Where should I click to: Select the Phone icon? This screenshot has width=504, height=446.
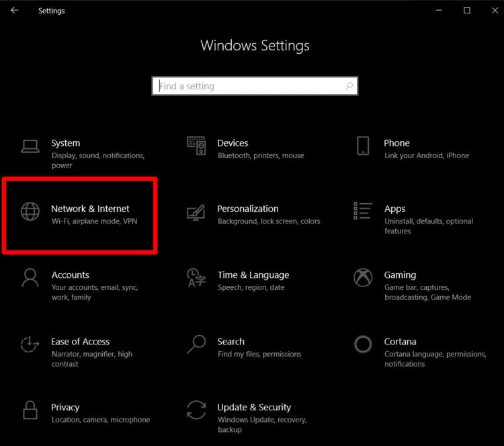pyautogui.click(x=363, y=146)
